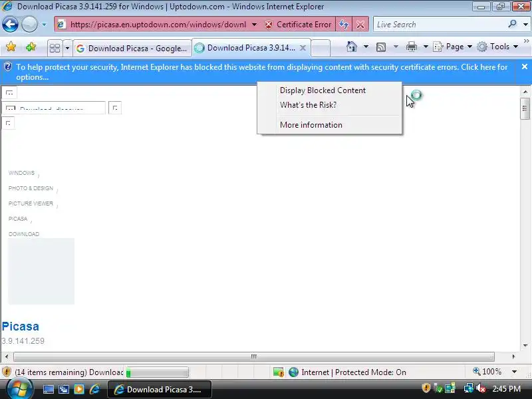
Task: Click the Home page icon
Action: click(352, 47)
